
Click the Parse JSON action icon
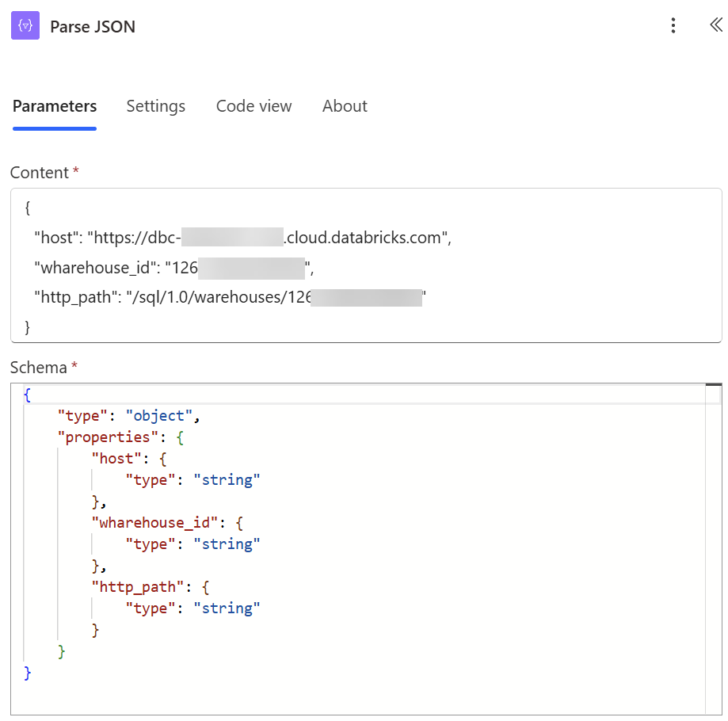click(25, 25)
